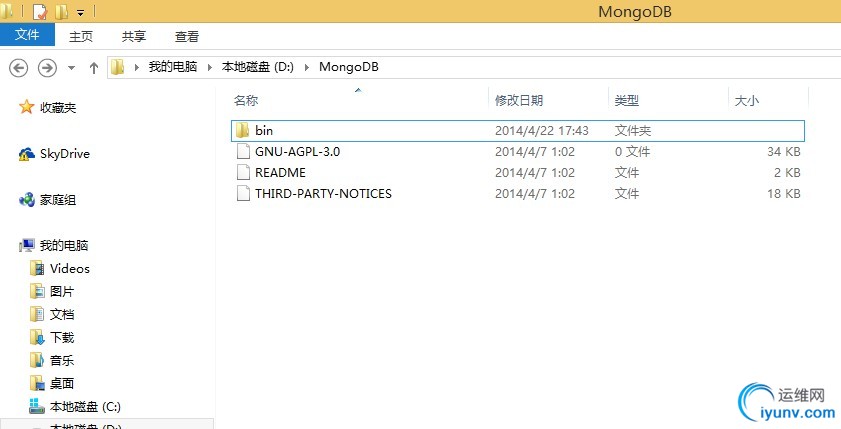This screenshot has width=841, height=429.
Task: Select the THIRD-PARTY-NOTICES file name
Action: click(323, 194)
